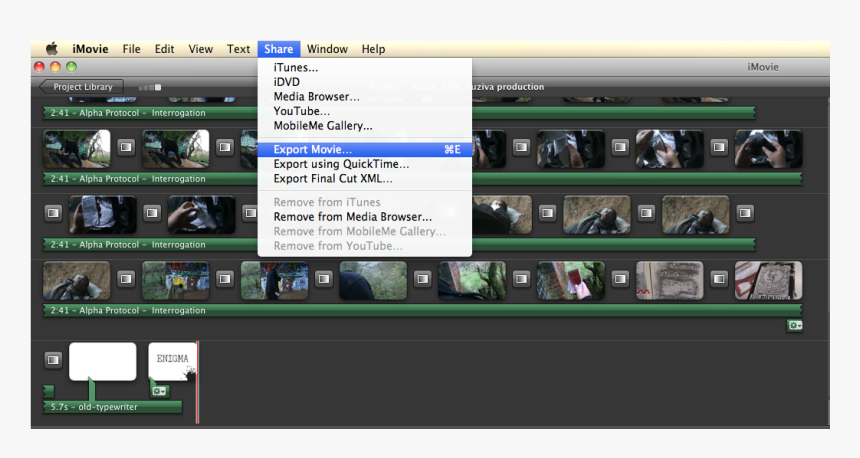The height and width of the screenshot is (458, 860).
Task: Open gear menu on bottom Alpha Protocol audio track
Action: coord(795,325)
